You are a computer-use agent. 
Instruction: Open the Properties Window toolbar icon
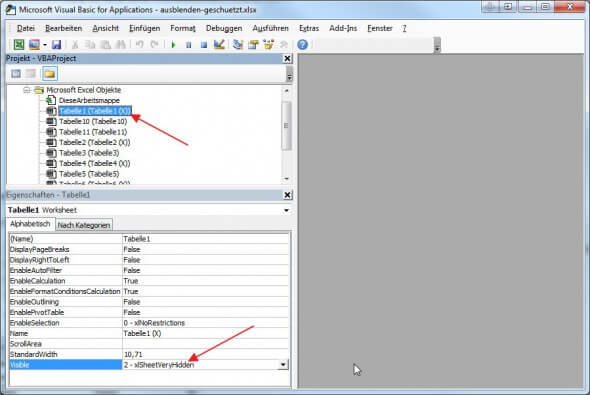(x=253, y=45)
